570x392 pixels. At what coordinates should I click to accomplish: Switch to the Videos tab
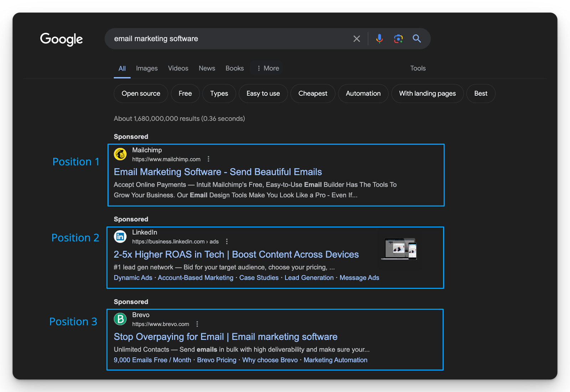tap(178, 68)
